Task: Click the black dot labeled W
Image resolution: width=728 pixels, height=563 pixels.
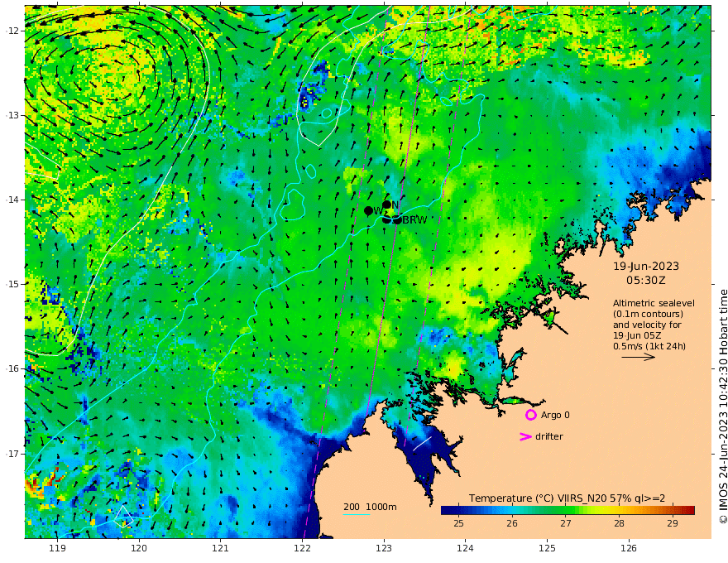Action: click(369, 211)
